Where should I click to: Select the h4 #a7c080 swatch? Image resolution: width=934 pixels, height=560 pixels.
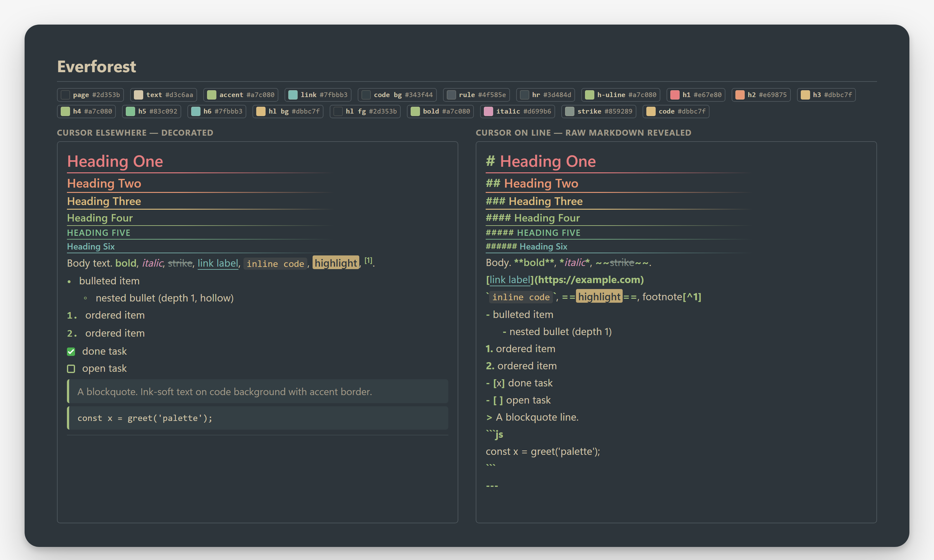click(x=87, y=111)
